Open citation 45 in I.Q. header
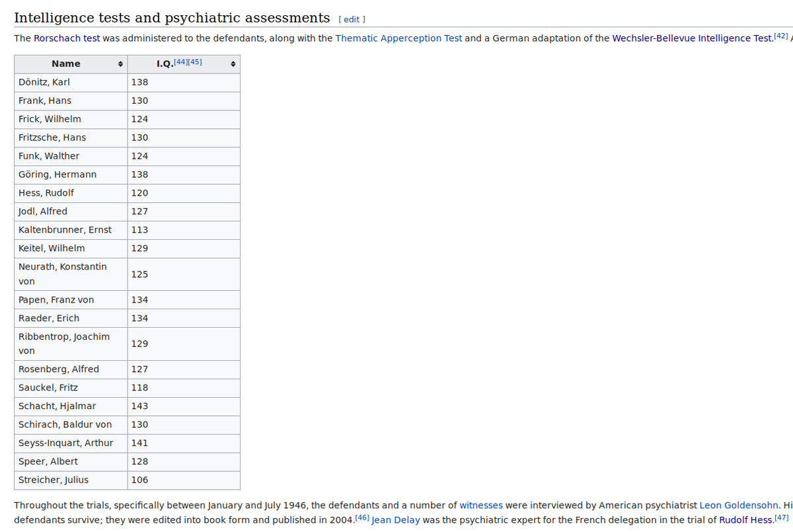This screenshot has height=532, width=793. click(x=195, y=61)
